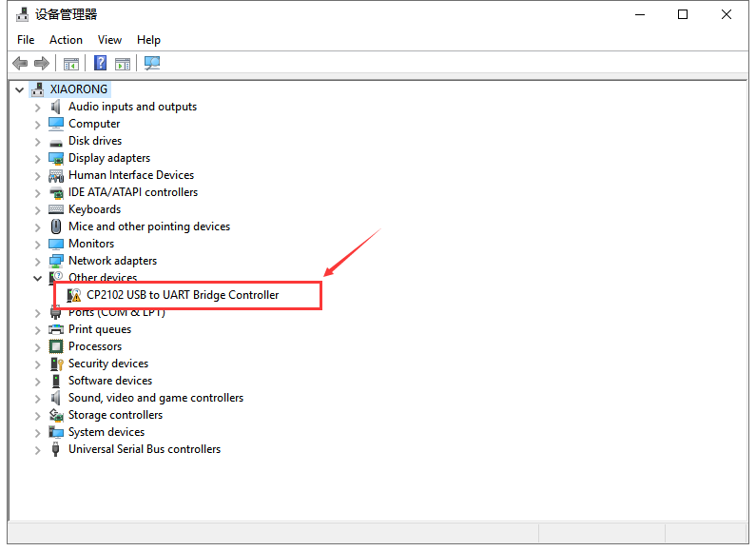This screenshot has width=756, height=551.
Task: Expand the Network adapters node
Action: click(38, 261)
